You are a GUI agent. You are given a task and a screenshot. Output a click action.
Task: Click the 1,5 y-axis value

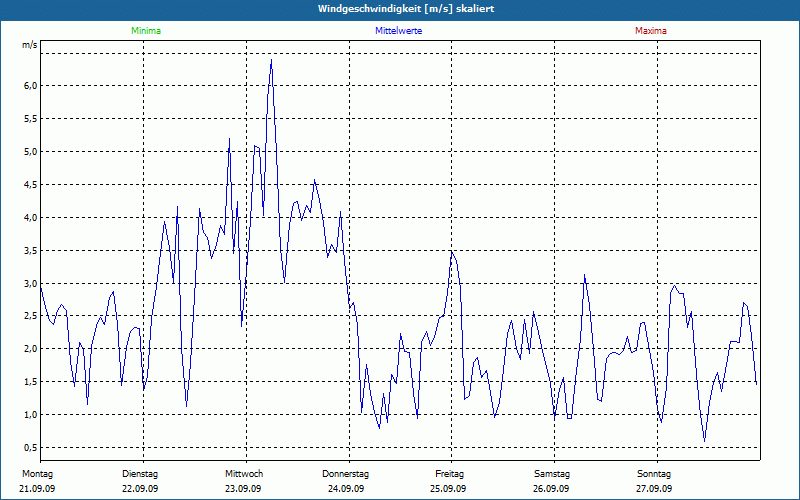tap(31, 382)
